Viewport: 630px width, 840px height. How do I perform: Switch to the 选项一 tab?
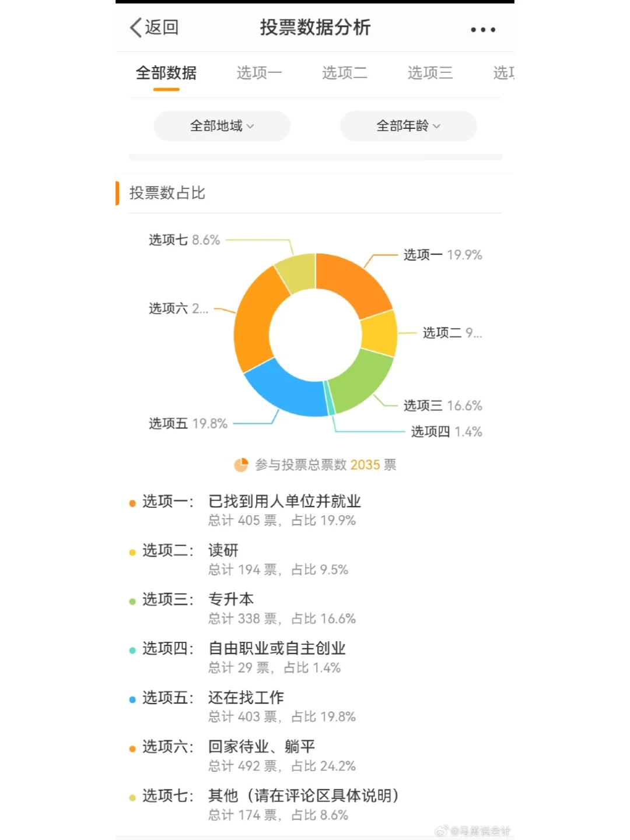click(x=260, y=73)
